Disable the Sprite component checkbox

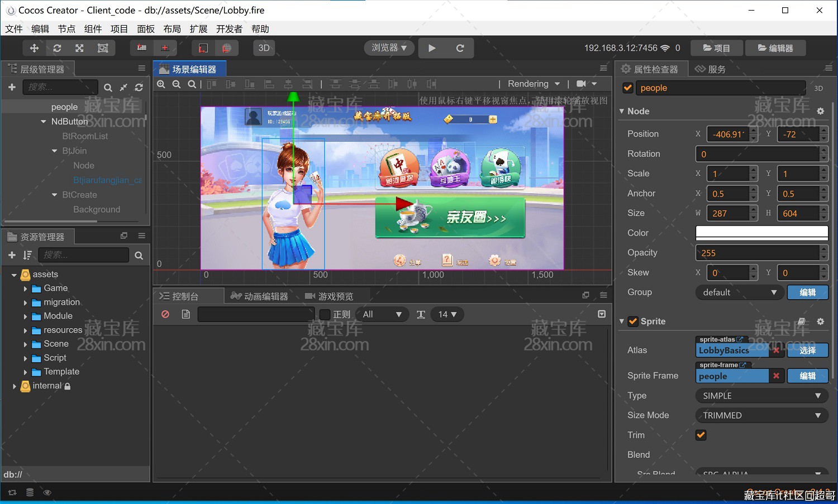click(x=633, y=321)
